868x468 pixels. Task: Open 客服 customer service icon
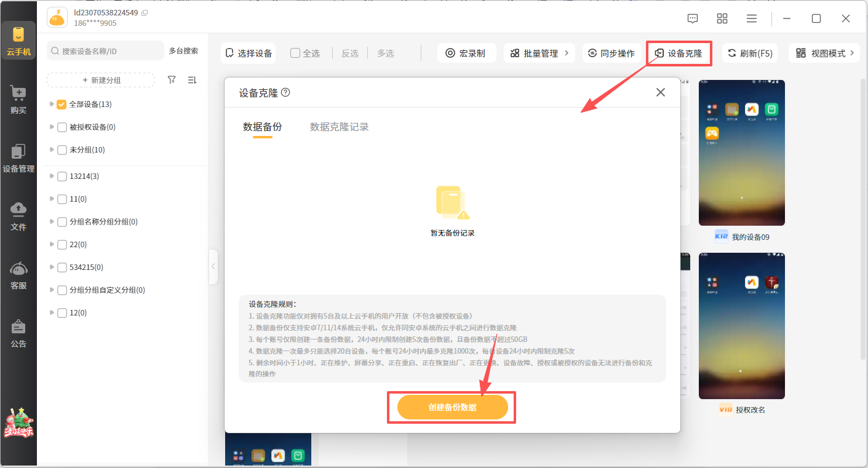pyautogui.click(x=18, y=275)
